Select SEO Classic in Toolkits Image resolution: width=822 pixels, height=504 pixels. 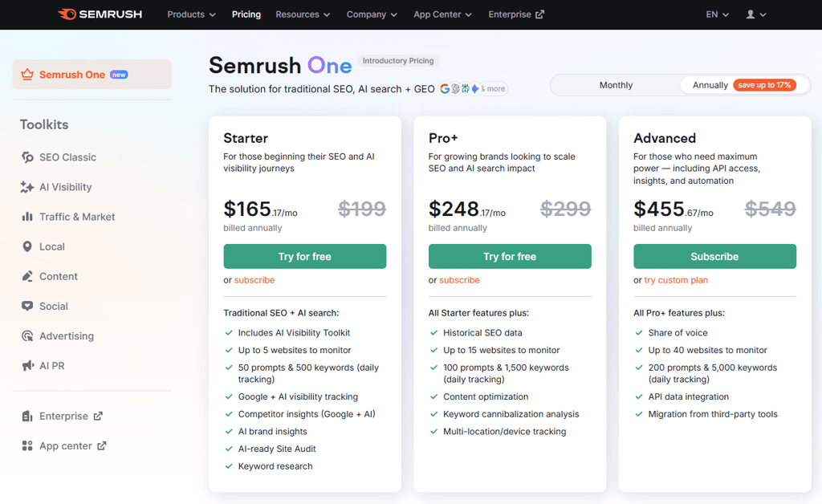(x=67, y=157)
